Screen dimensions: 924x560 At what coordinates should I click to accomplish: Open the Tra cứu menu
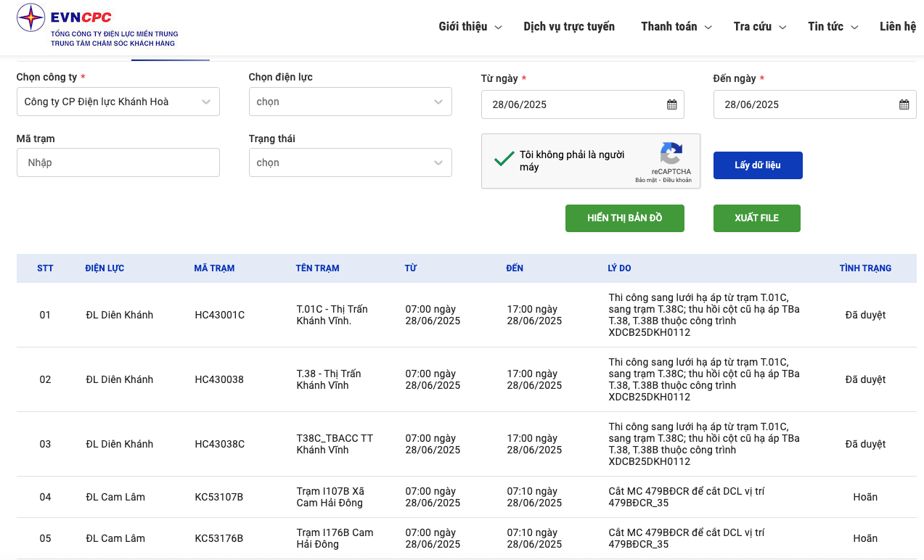pos(759,27)
